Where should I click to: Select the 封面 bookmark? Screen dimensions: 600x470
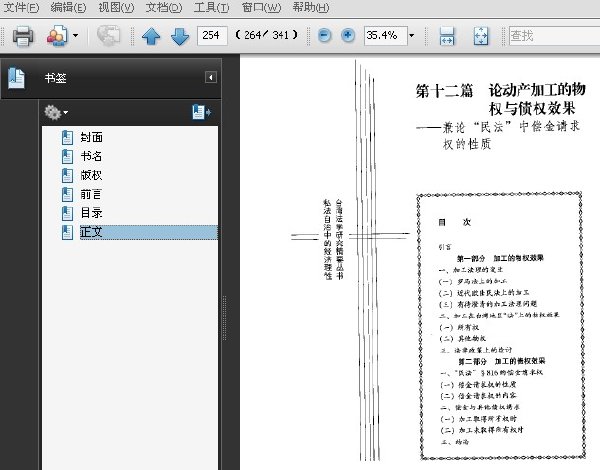tap(91, 137)
